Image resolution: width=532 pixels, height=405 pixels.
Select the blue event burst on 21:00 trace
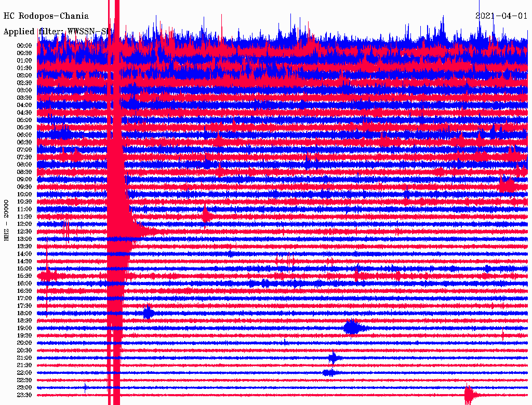click(x=334, y=358)
